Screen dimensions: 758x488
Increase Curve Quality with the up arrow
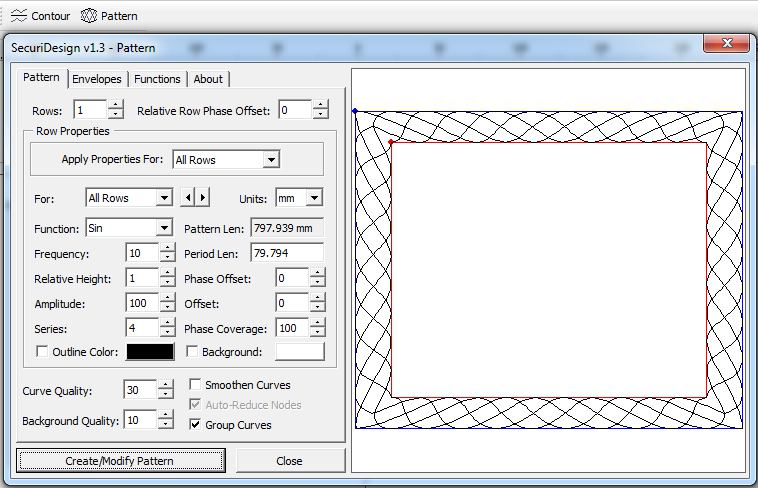(x=165, y=384)
